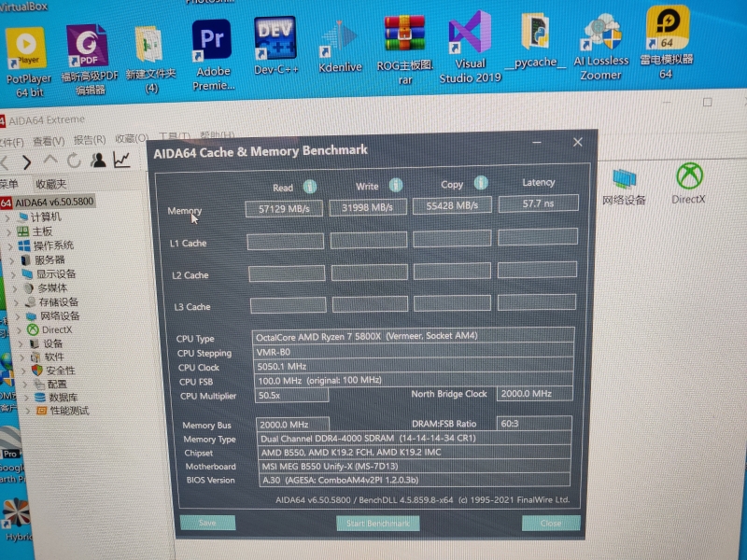Click the Read info icon in benchmark dialog
The height and width of the screenshot is (560, 747).
[x=309, y=186]
